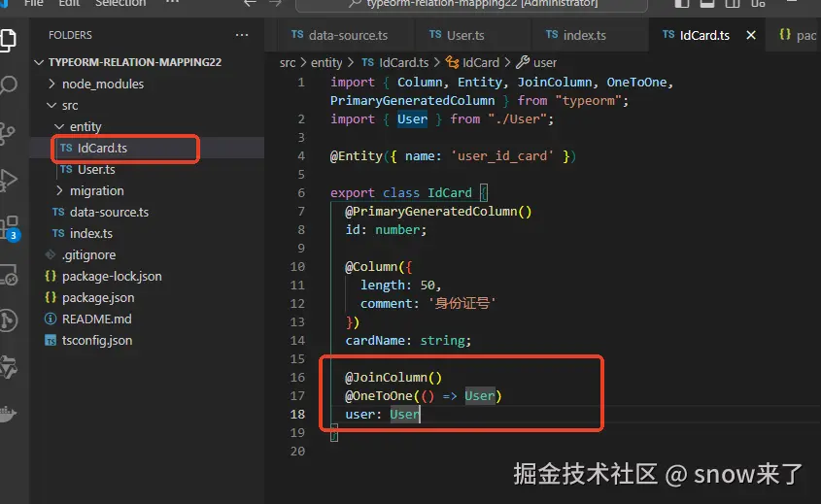Go forward with the right arrow

[x=275, y=3]
